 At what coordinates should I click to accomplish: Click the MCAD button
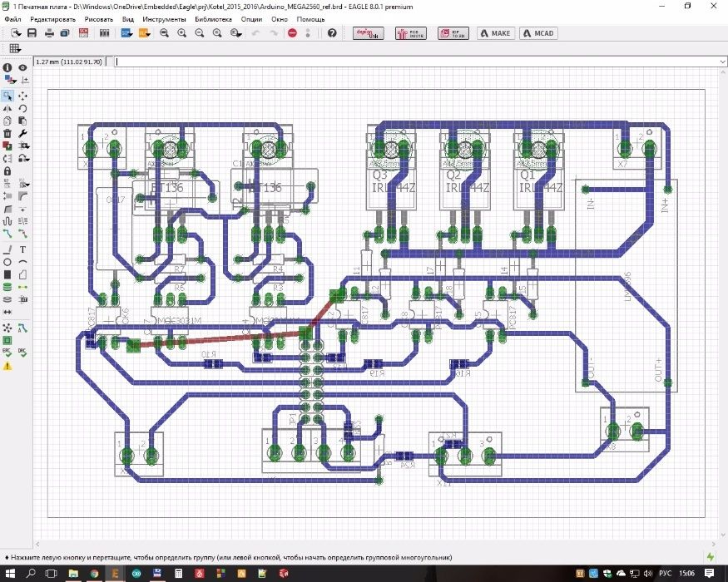coord(538,33)
